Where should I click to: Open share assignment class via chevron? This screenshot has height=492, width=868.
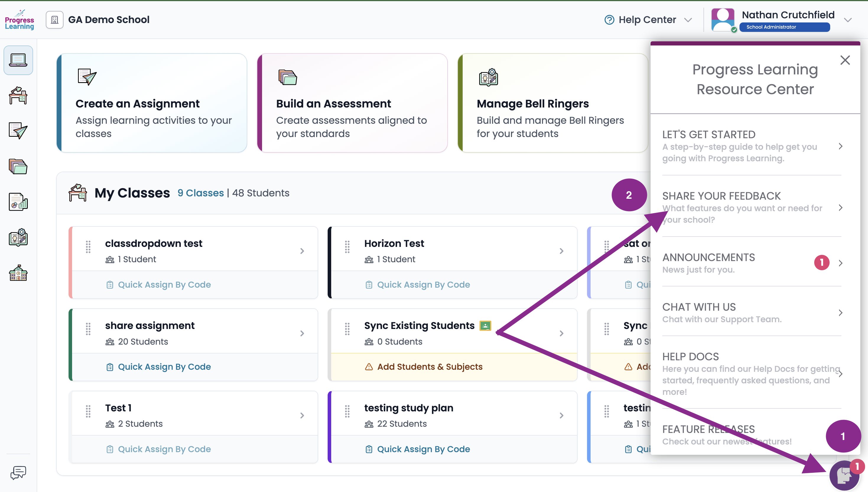tap(302, 333)
